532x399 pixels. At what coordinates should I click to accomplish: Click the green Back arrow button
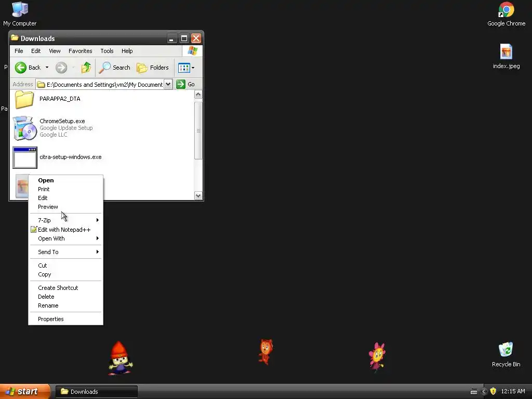tap(21, 68)
